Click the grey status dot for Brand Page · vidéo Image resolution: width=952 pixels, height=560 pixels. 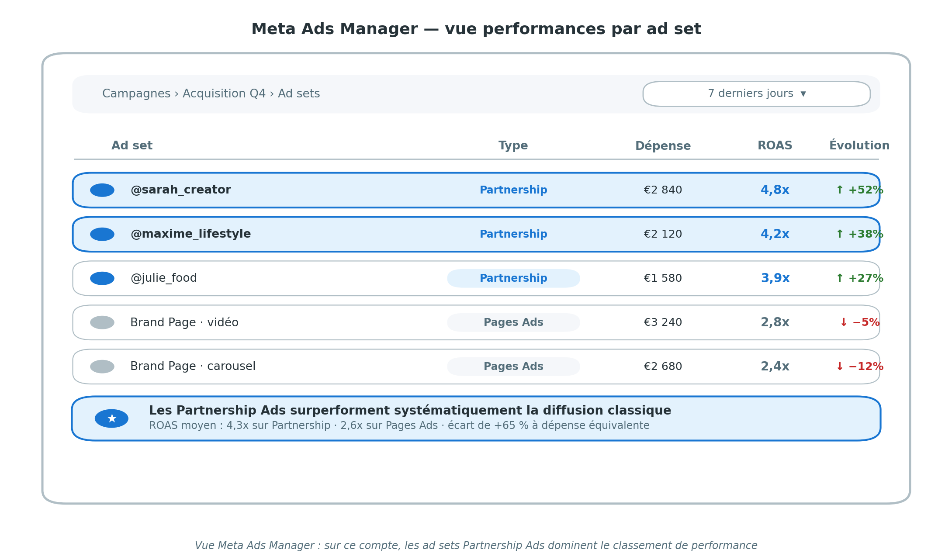click(102, 322)
